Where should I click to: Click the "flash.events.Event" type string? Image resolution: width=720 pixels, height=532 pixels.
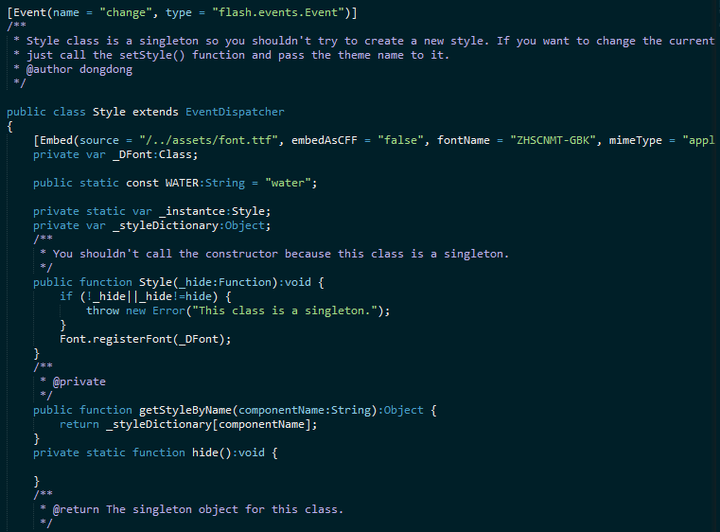coord(285,12)
